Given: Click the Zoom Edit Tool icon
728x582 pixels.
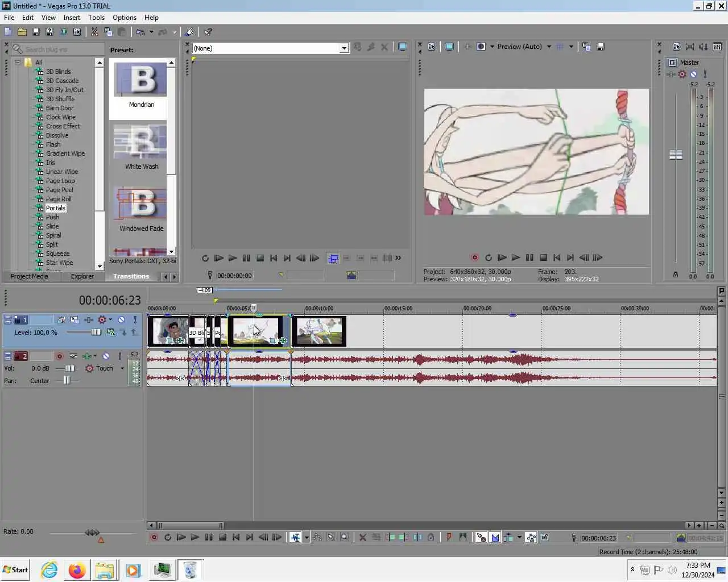Looking at the screenshot, I should coord(344,537).
